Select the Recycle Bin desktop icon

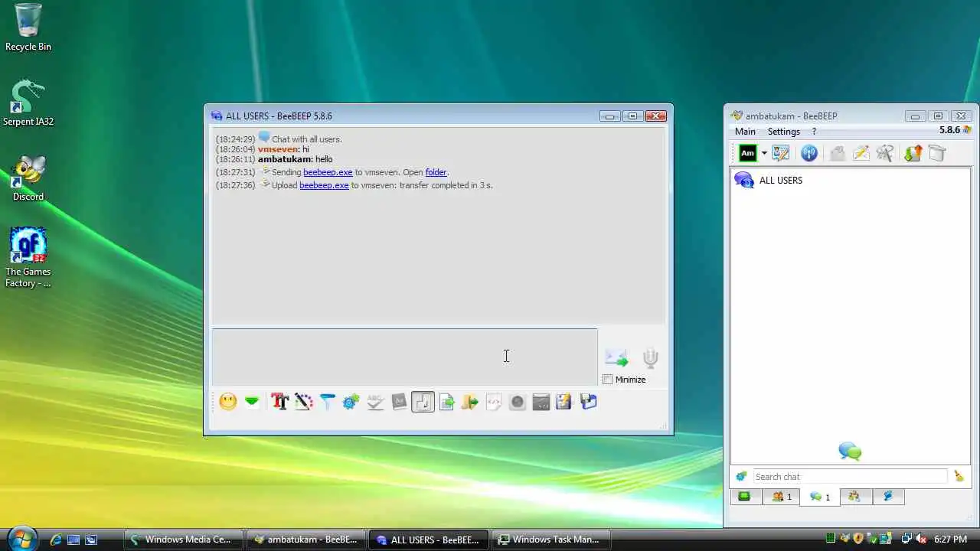coord(28,28)
